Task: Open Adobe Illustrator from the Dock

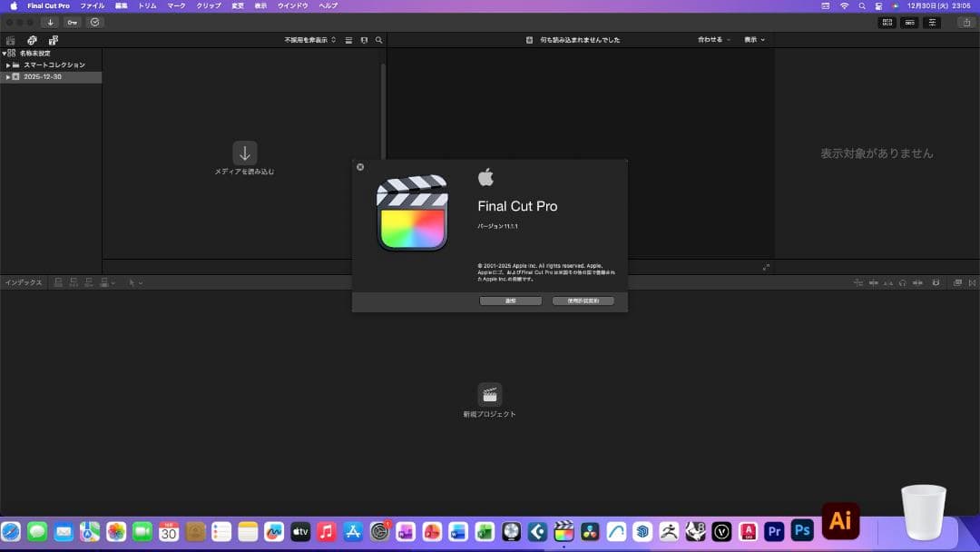Action: [840, 521]
